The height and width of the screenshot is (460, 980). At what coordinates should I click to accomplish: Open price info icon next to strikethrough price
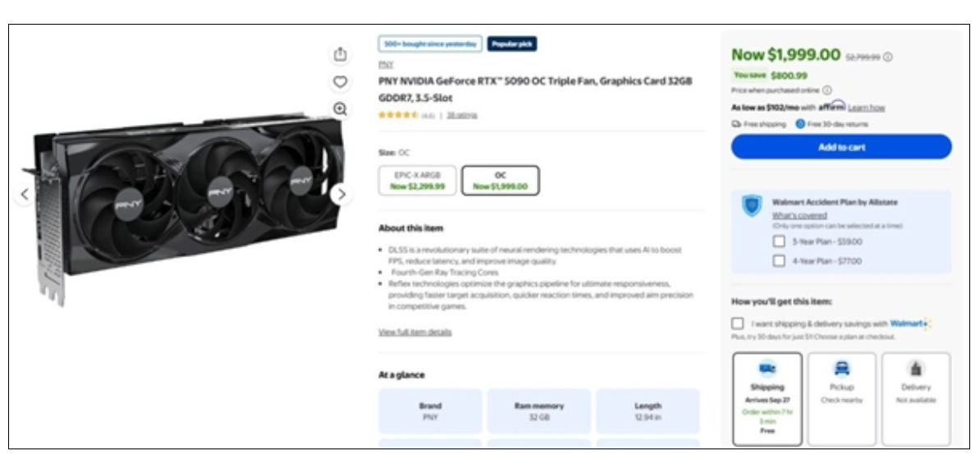click(x=888, y=57)
